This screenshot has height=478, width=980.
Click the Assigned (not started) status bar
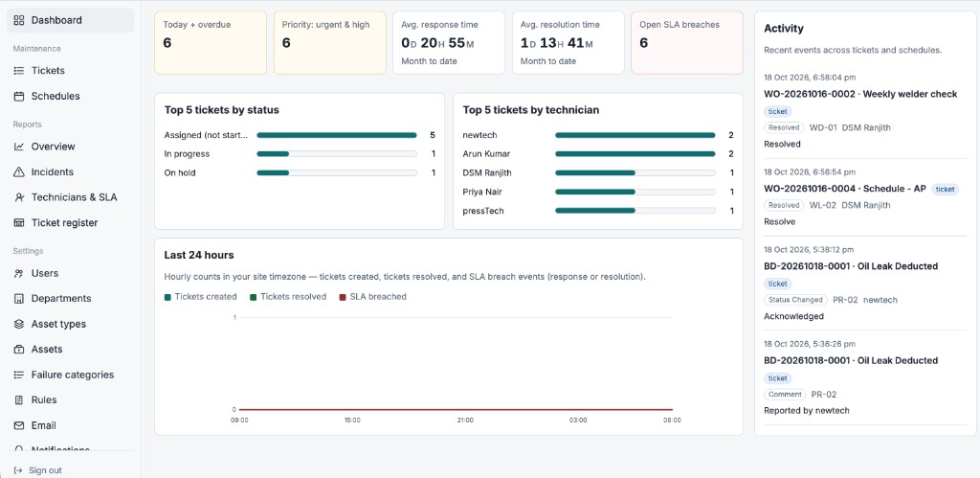[337, 135]
